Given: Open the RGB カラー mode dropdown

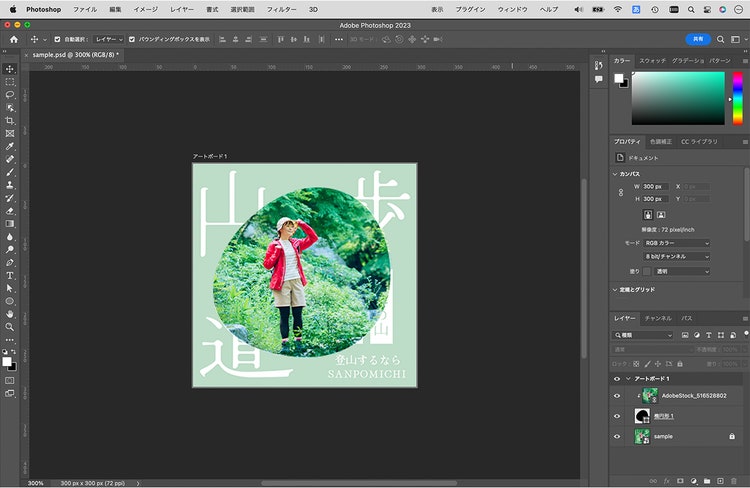Looking at the screenshot, I should point(676,243).
